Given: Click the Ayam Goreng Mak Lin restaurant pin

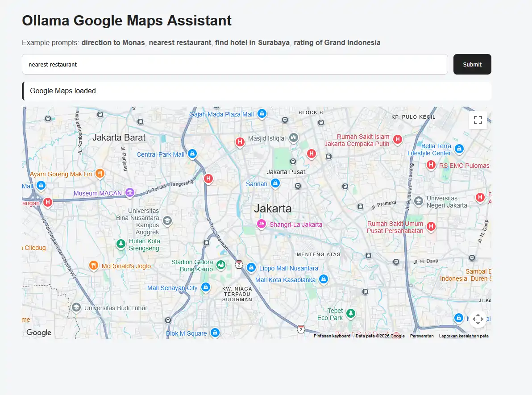Looking at the screenshot, I should 100,174.
